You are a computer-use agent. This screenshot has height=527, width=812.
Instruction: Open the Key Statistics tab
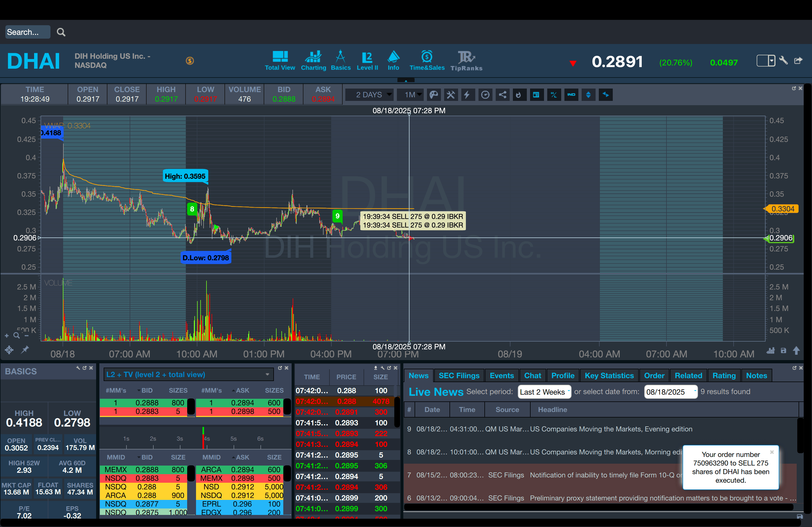click(609, 376)
